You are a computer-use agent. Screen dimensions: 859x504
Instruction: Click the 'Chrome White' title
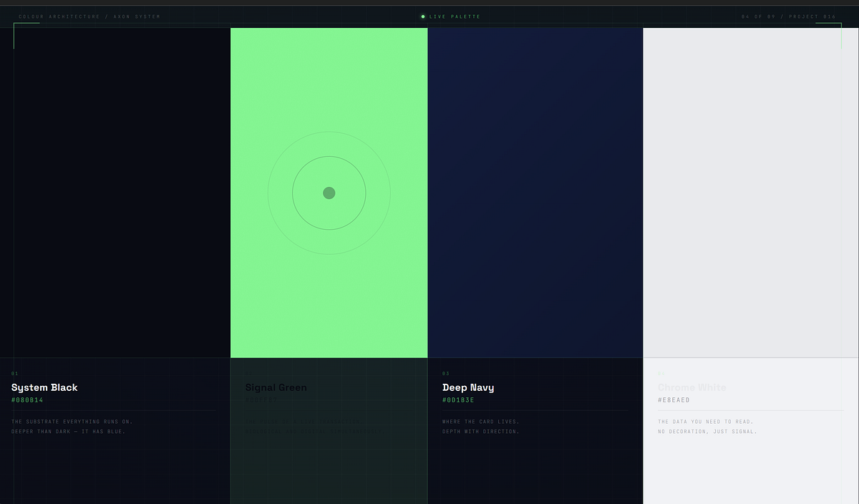691,387
